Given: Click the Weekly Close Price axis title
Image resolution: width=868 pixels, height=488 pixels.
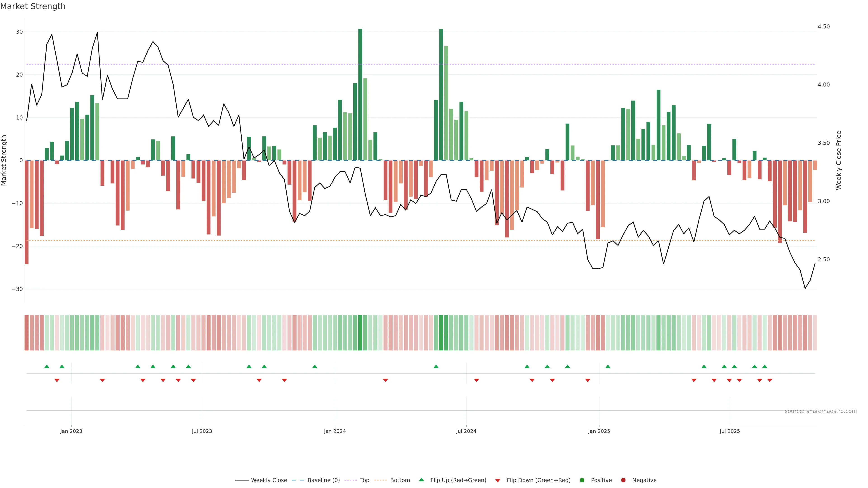Looking at the screenshot, I should point(839,160).
